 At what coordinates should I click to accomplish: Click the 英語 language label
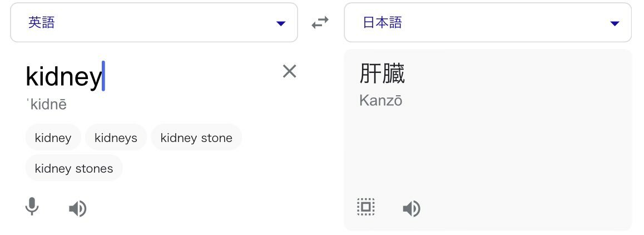tap(42, 22)
